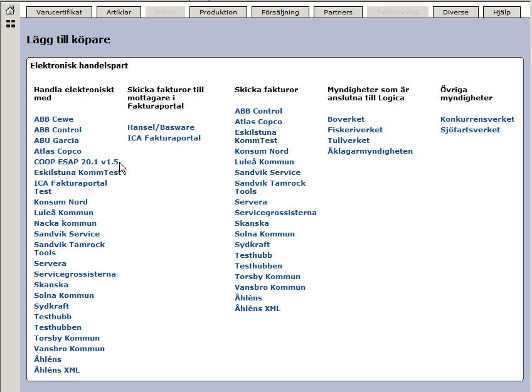Open Åklagarmyndigheten authority link
Screen dimensions: 532x392
click(x=370, y=151)
